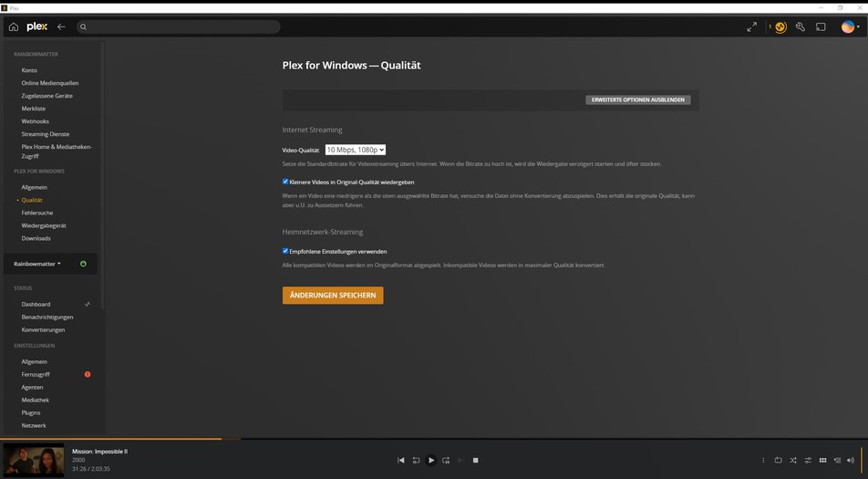Open the user avatar account menu
The image size is (868, 479).
(x=850, y=26)
